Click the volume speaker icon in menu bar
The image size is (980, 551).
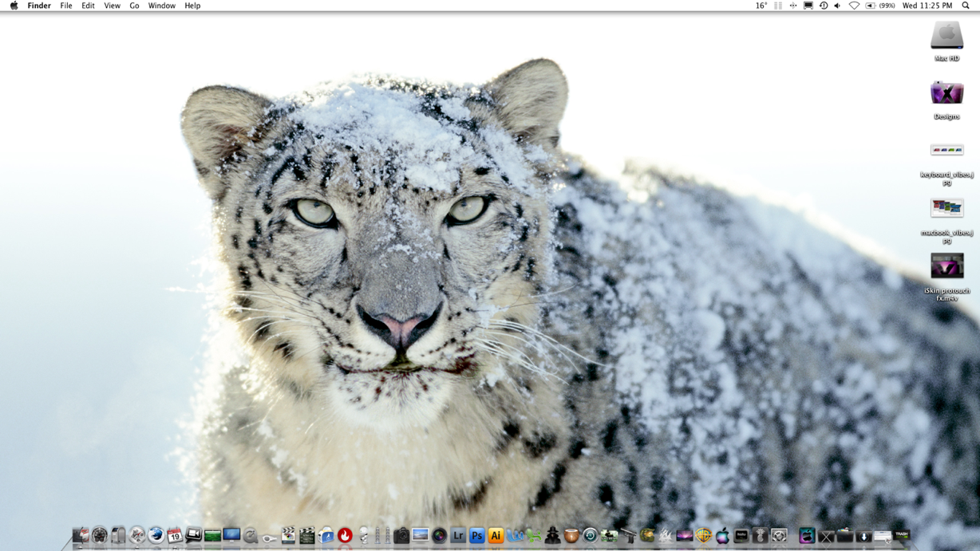click(x=838, y=6)
